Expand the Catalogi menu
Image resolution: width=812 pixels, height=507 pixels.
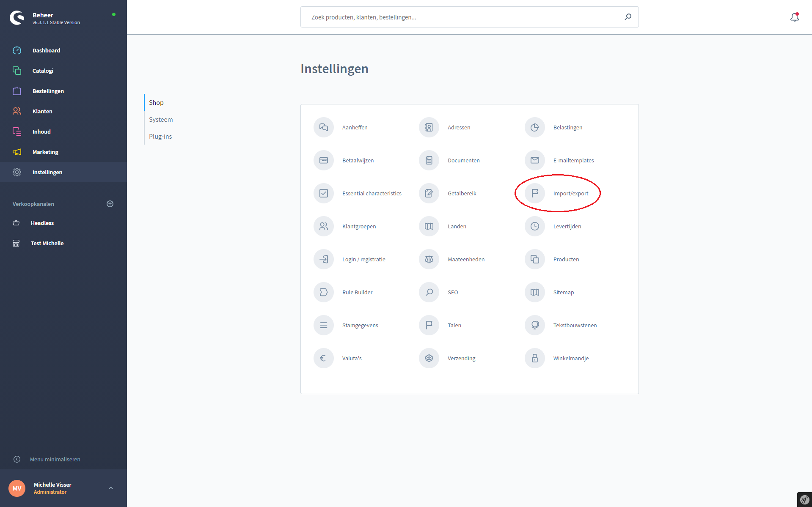[43, 71]
